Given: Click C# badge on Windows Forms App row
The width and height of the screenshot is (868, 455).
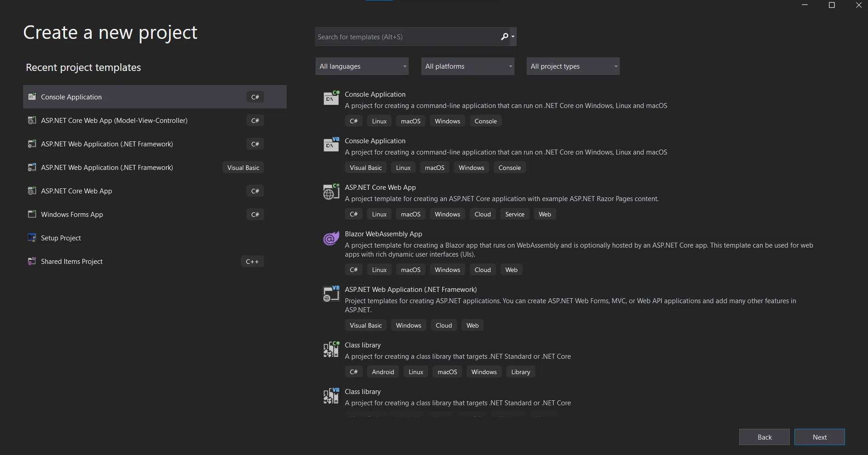Looking at the screenshot, I should click(x=255, y=214).
